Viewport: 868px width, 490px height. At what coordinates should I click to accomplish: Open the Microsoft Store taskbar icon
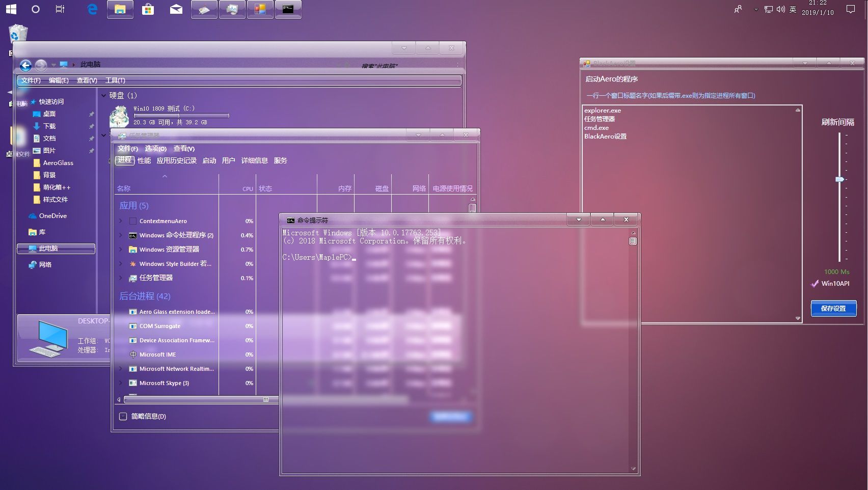point(148,9)
